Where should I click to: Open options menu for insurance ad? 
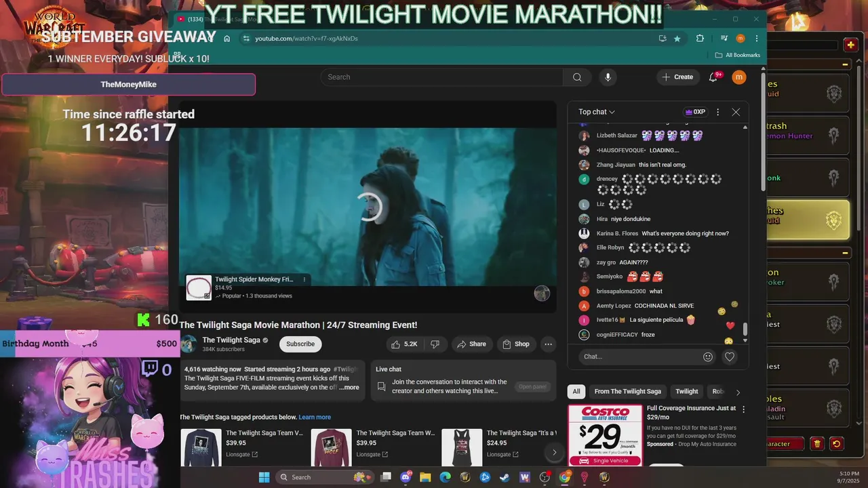coord(743,409)
